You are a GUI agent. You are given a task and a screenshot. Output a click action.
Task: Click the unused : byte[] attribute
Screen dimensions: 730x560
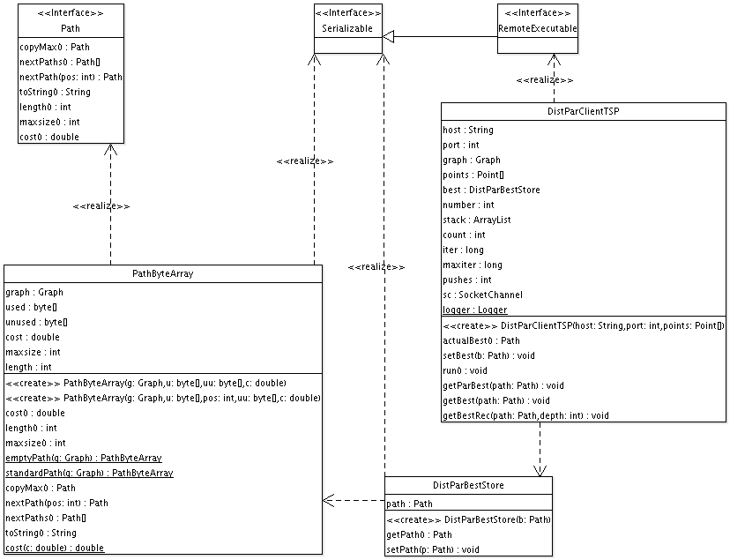pyautogui.click(x=36, y=322)
